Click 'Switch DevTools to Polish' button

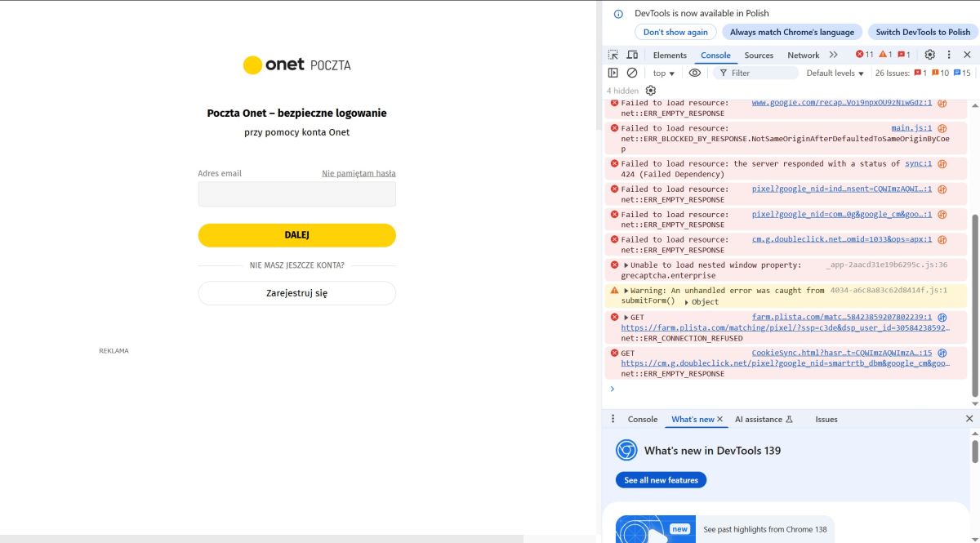point(923,32)
